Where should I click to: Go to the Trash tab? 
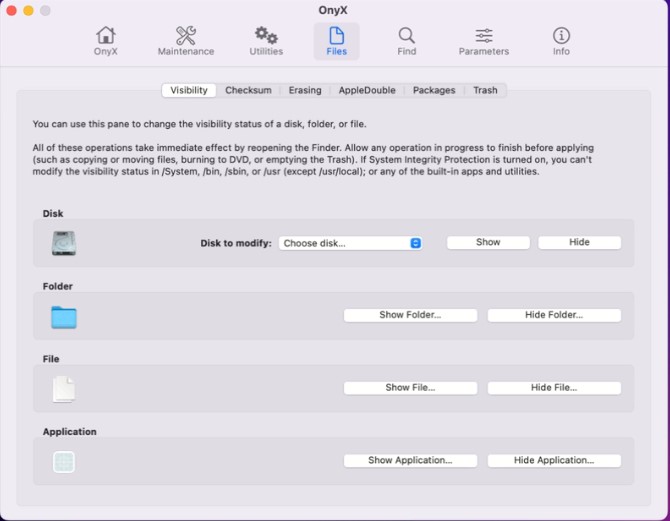pyautogui.click(x=485, y=90)
